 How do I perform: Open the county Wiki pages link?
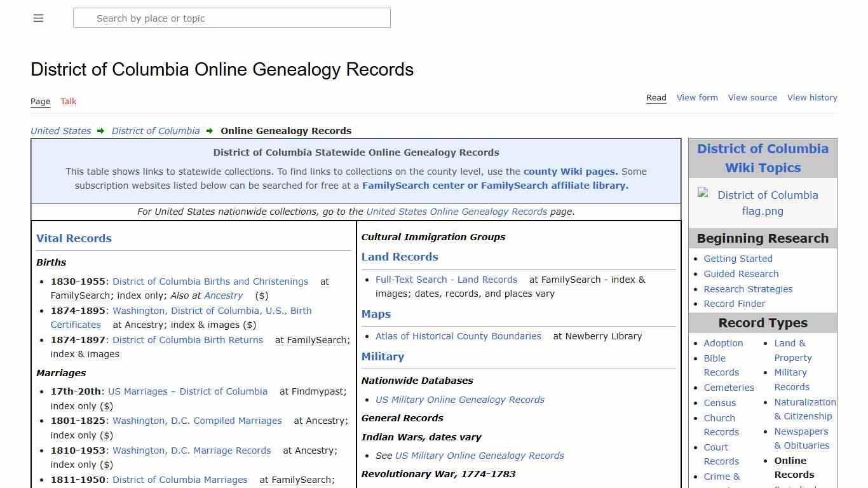[x=569, y=172]
